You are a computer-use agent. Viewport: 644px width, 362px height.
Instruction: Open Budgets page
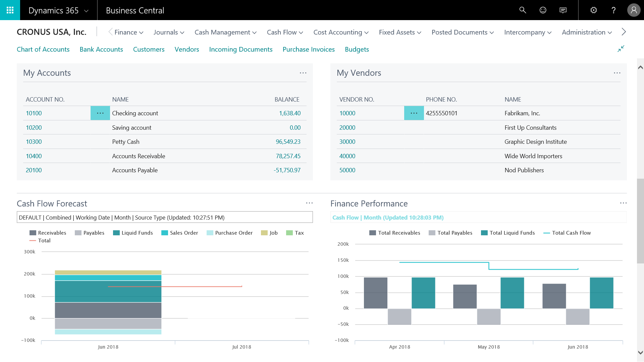click(x=357, y=49)
